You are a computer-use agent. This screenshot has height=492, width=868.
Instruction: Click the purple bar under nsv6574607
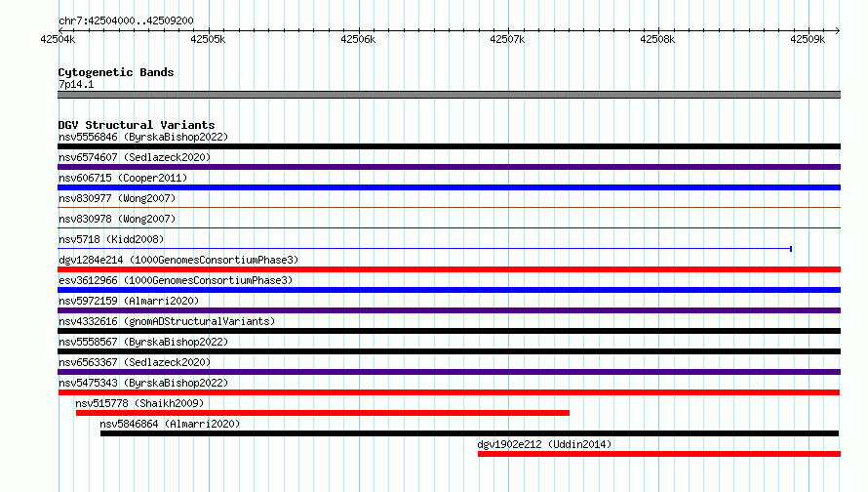tap(449, 167)
